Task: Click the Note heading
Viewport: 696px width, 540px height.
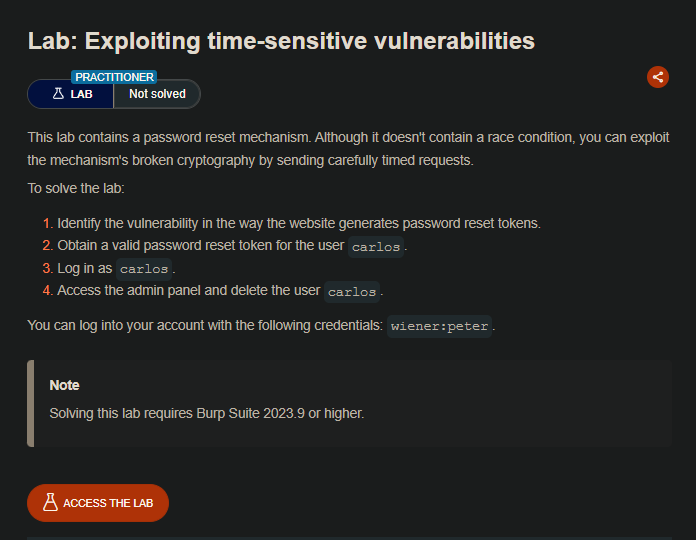Action: point(64,385)
